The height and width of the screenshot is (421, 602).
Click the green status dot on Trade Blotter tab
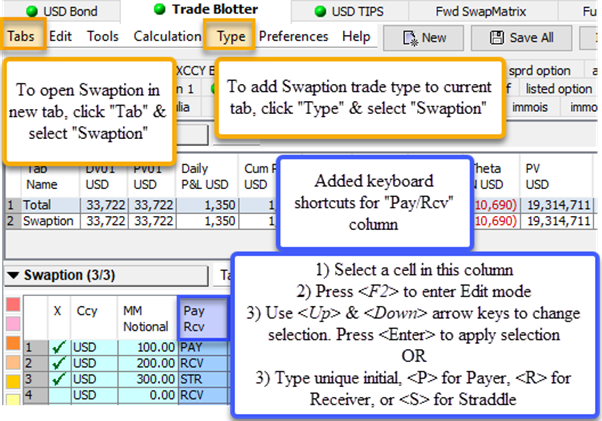[x=159, y=9]
